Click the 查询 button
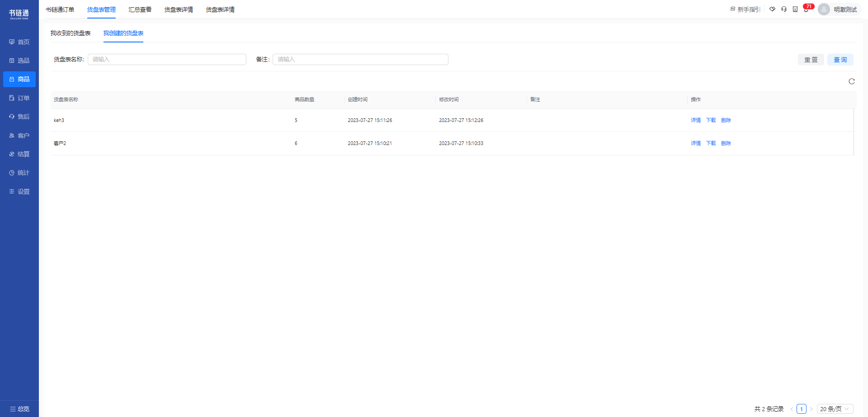This screenshot has height=417, width=868. pyautogui.click(x=840, y=60)
